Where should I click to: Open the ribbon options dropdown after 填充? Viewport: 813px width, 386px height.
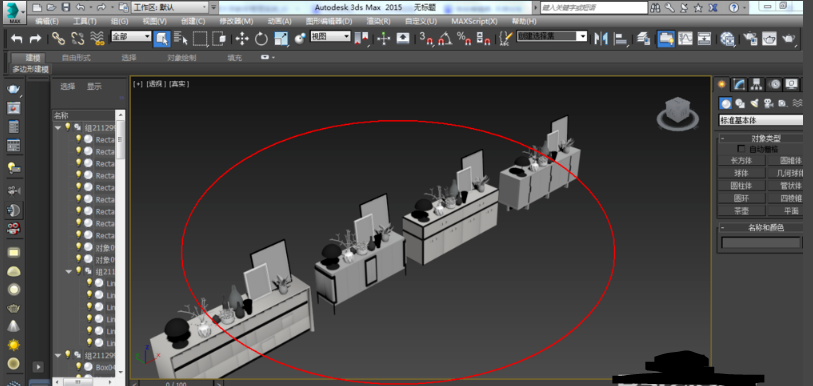pyautogui.click(x=268, y=57)
